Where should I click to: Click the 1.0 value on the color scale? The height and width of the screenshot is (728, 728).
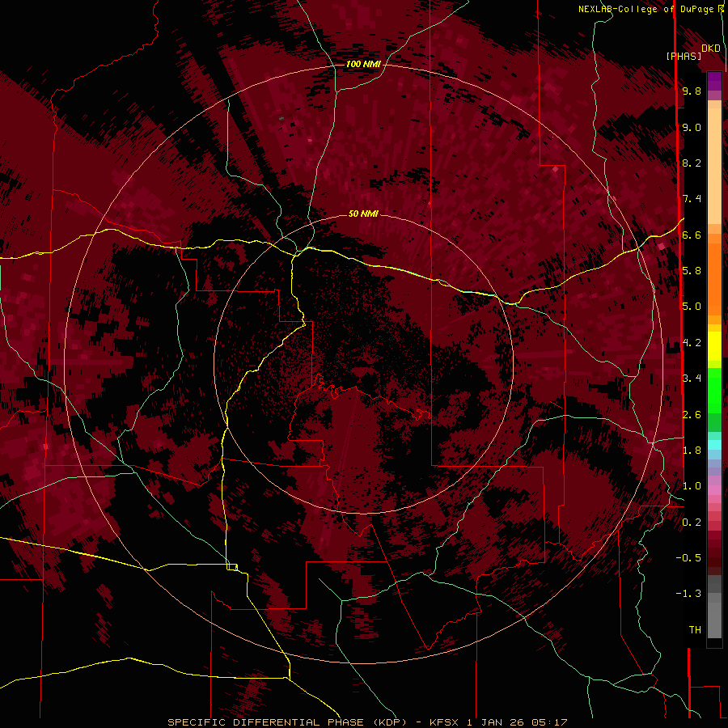coord(692,486)
